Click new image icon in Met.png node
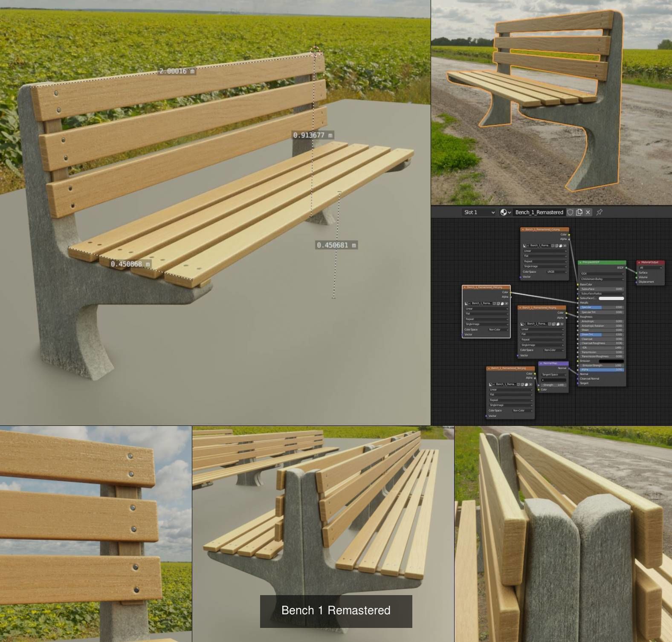This screenshot has width=672, height=642. [x=498, y=304]
